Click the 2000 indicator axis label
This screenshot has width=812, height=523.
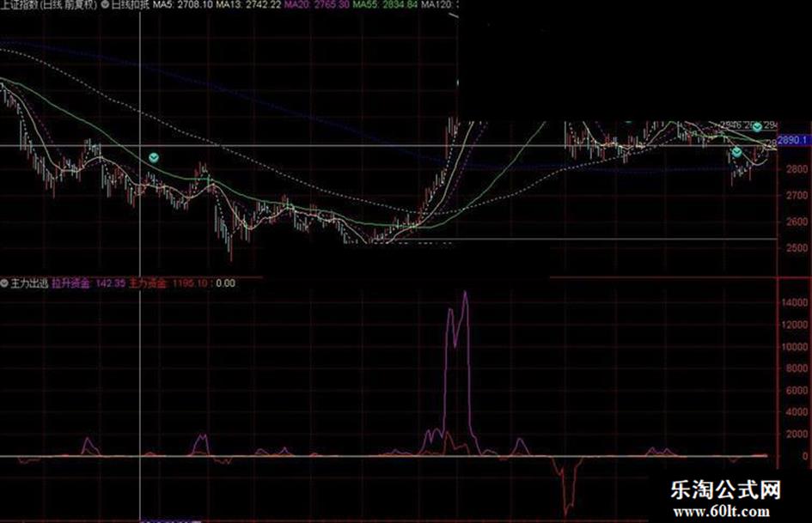(797, 434)
